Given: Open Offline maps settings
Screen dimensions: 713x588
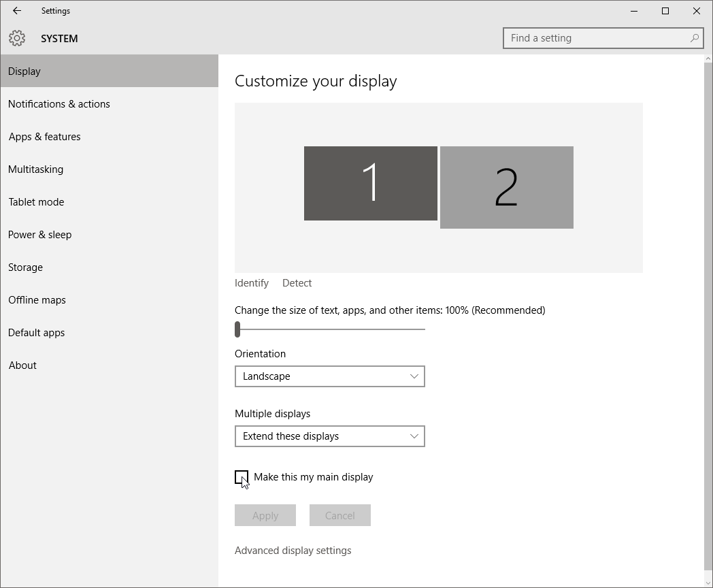Looking at the screenshot, I should point(109,300).
